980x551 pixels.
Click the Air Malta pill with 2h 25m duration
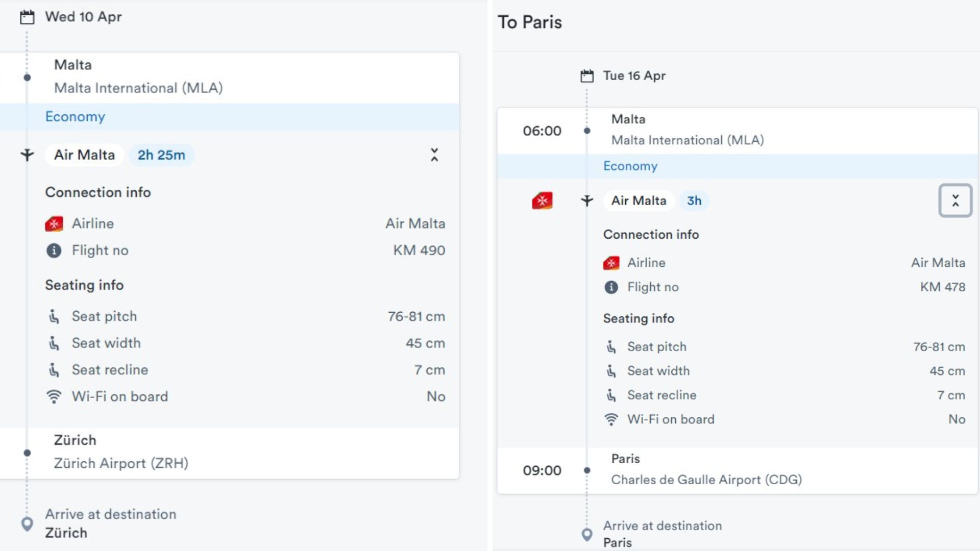click(x=85, y=155)
